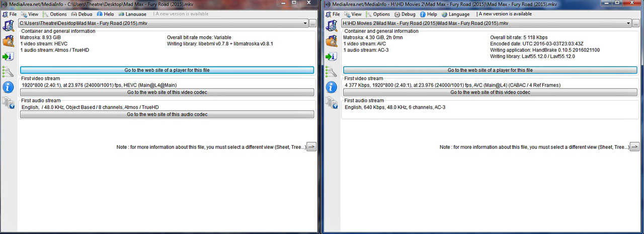The image size is (644, 234).
Task: Expand file path dropdown arrow in left window
Action: [x=305, y=23]
